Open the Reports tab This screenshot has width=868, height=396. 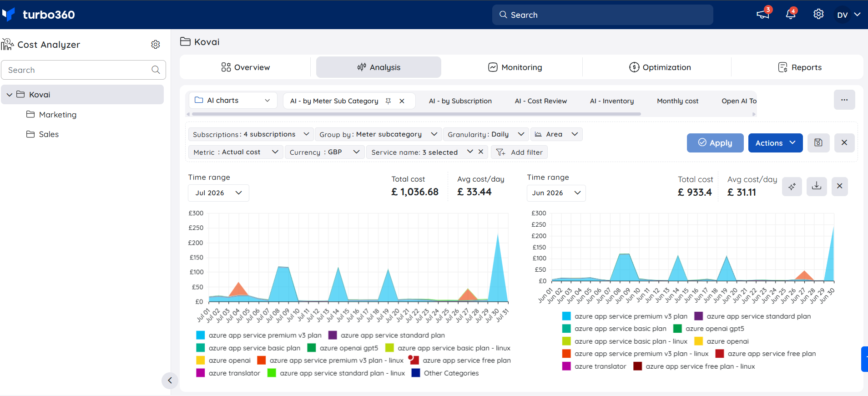800,67
